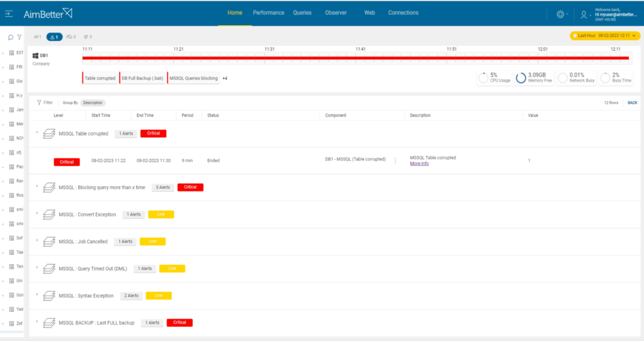Click the Pac company grid icon

click(x=11, y=167)
